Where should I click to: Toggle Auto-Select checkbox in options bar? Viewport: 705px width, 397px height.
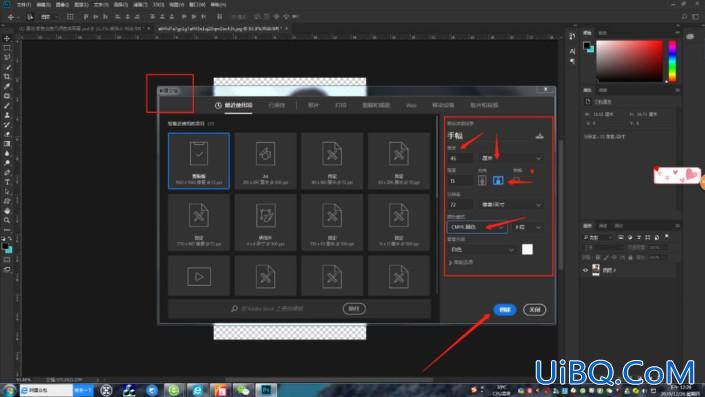pos(30,17)
